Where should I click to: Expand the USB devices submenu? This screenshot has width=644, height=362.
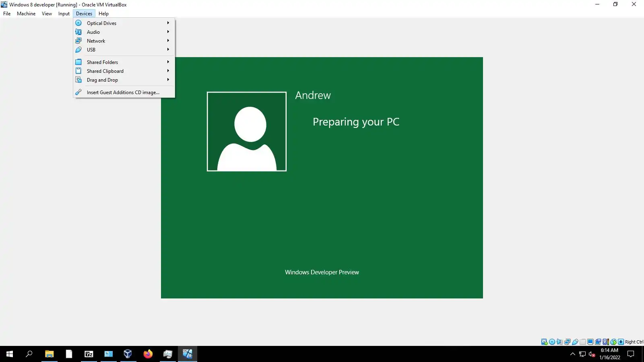coord(124,49)
